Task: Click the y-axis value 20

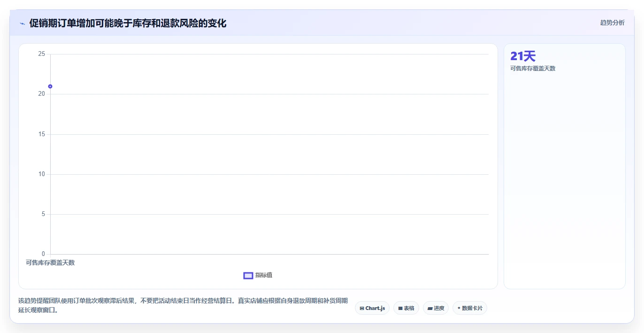Action: (x=42, y=94)
